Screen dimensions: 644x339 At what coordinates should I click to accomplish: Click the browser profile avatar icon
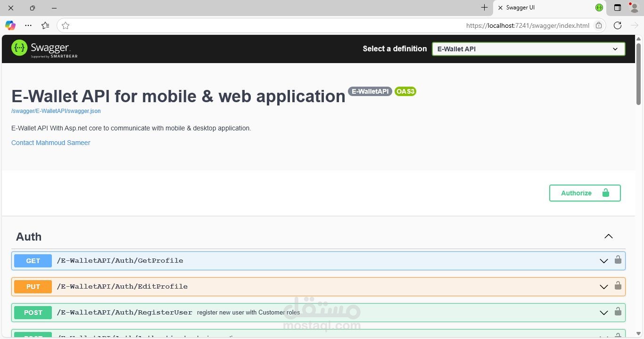pyautogui.click(x=634, y=8)
